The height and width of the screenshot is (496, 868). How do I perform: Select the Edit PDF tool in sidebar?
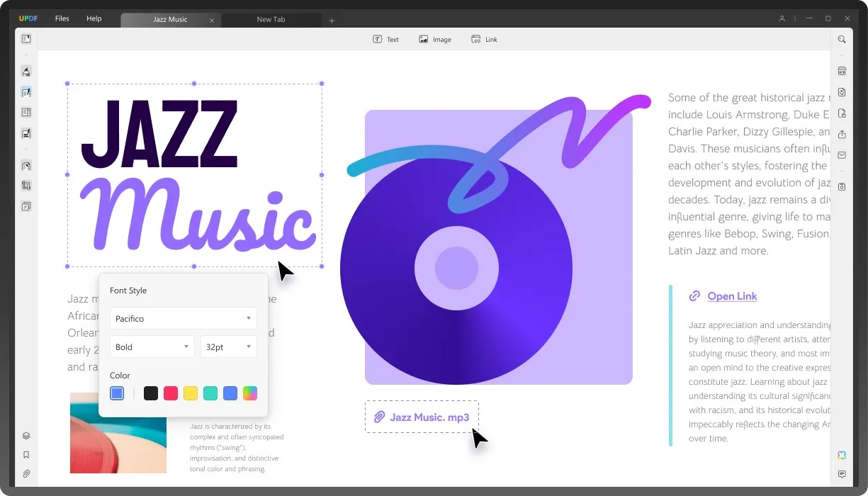[26, 92]
